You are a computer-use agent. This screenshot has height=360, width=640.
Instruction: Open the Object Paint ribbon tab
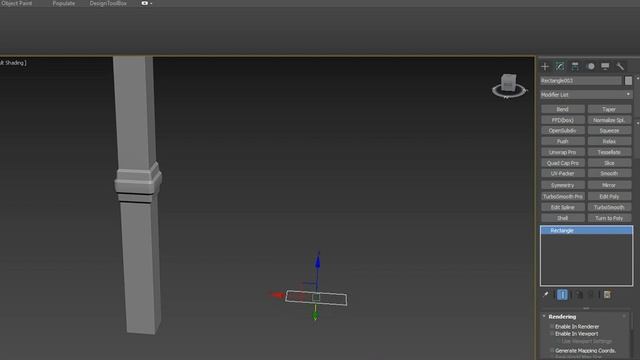(x=17, y=3)
